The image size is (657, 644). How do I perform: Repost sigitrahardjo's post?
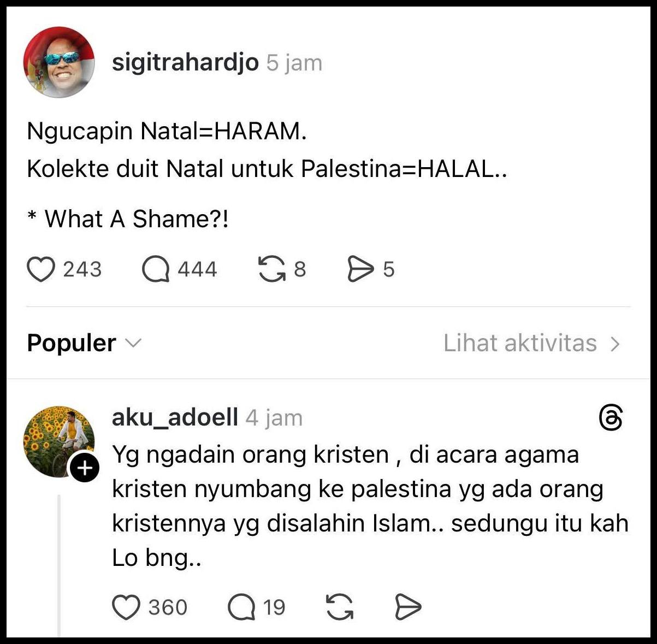point(271,269)
